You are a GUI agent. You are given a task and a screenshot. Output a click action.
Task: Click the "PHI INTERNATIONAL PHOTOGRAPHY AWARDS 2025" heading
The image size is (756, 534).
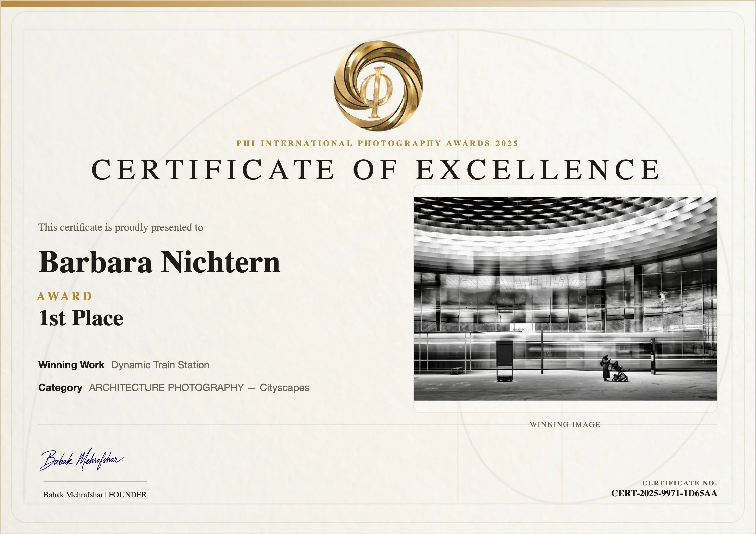378,143
